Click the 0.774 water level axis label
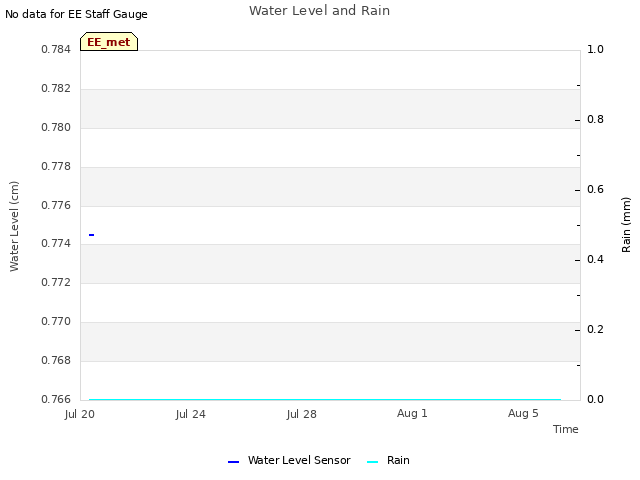The image size is (640, 480). (x=56, y=244)
